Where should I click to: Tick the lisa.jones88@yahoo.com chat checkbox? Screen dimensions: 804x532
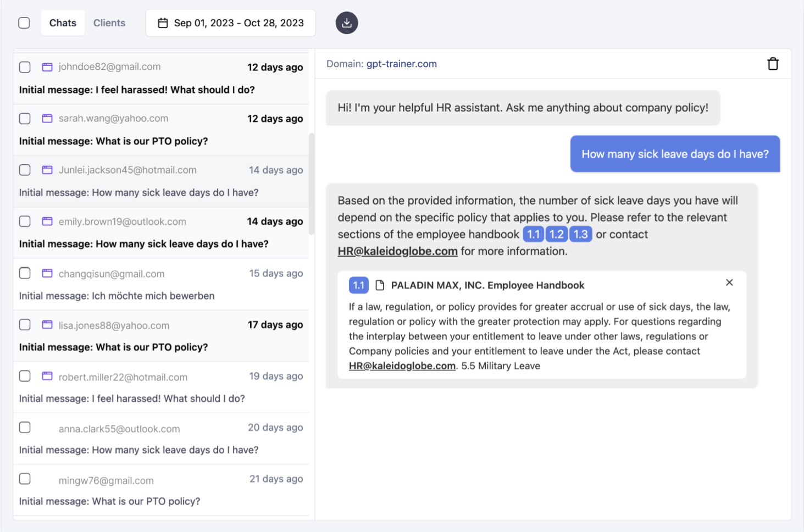pos(25,325)
